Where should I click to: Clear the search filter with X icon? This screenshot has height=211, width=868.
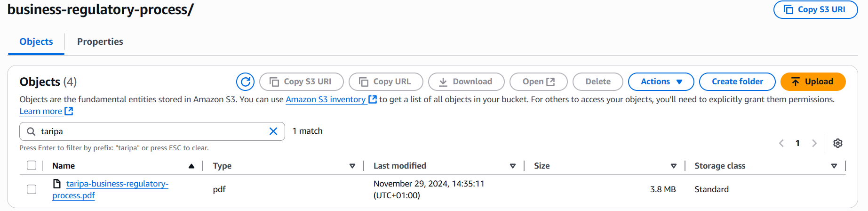(273, 131)
